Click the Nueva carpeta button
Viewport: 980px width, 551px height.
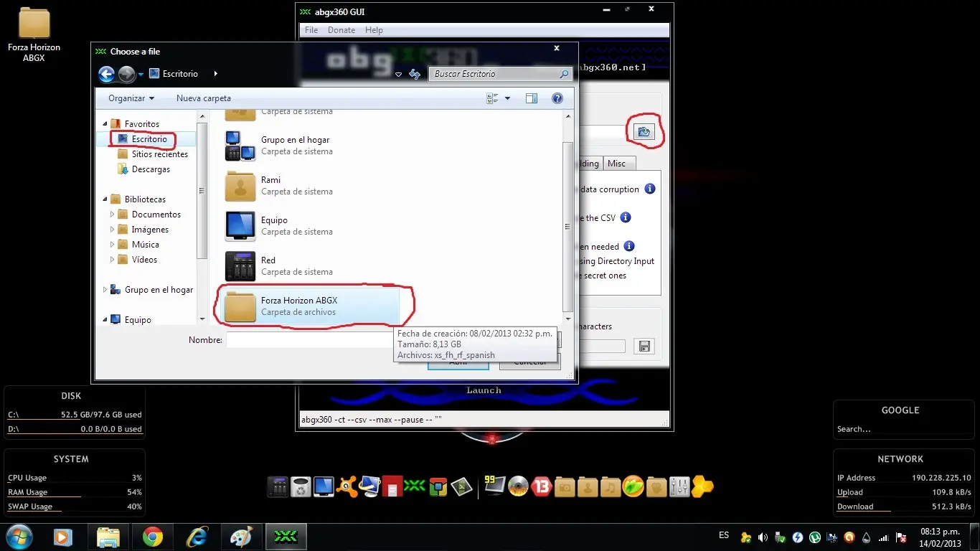[x=204, y=98]
